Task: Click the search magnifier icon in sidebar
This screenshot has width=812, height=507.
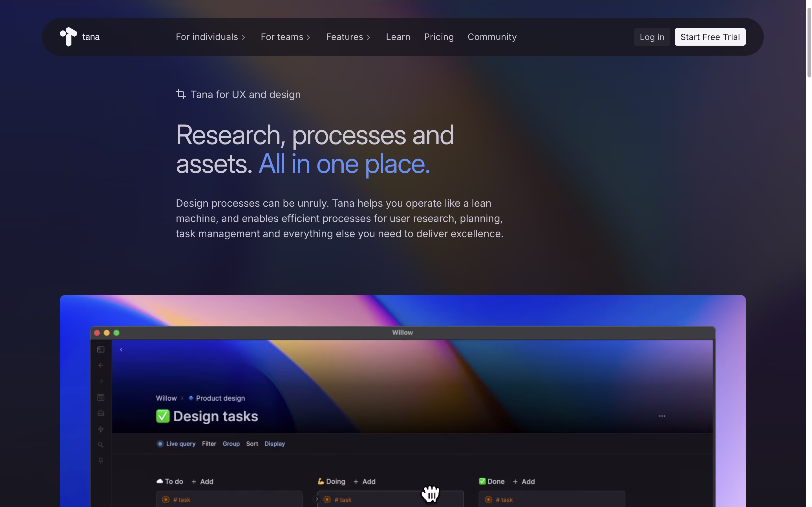Action: [x=101, y=445]
